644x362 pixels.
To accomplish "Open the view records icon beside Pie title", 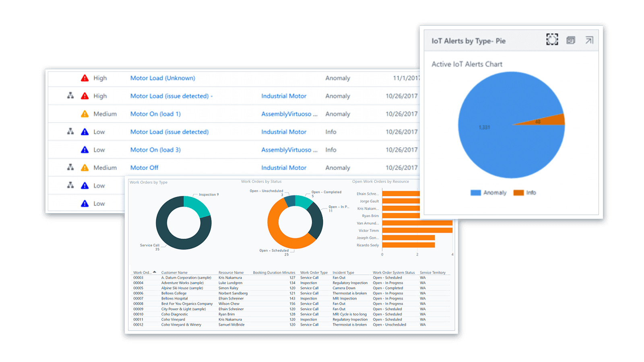I will [x=571, y=40].
